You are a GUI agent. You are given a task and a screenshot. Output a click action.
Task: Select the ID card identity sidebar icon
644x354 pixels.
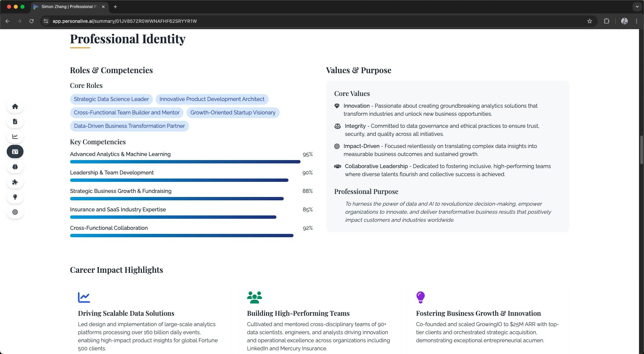click(15, 152)
